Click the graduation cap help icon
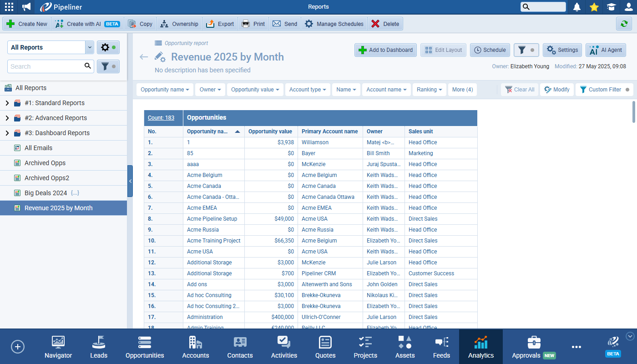This screenshot has width=637, height=364. (x=611, y=7)
